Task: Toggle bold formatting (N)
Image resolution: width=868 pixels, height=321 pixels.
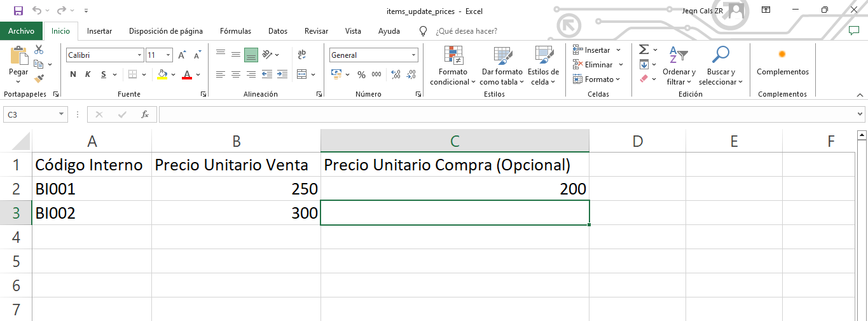Action: [72, 74]
